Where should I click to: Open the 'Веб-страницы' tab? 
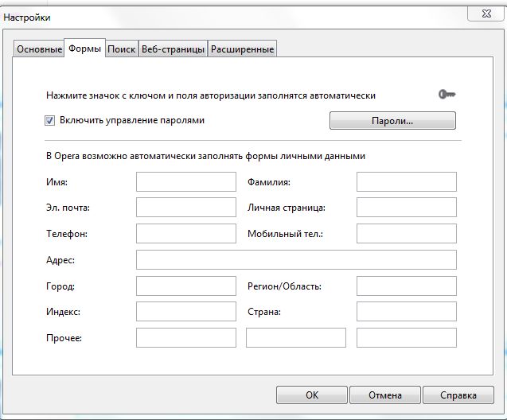coord(173,49)
